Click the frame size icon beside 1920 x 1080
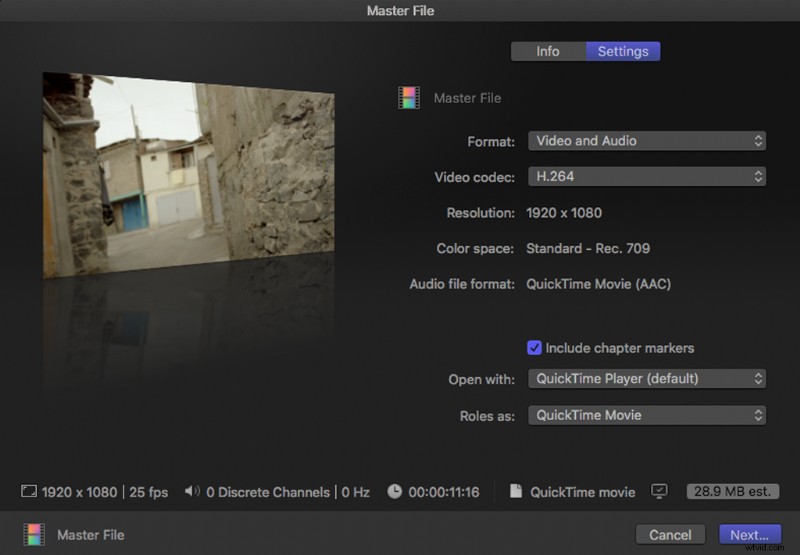This screenshot has width=800, height=555. click(29, 491)
